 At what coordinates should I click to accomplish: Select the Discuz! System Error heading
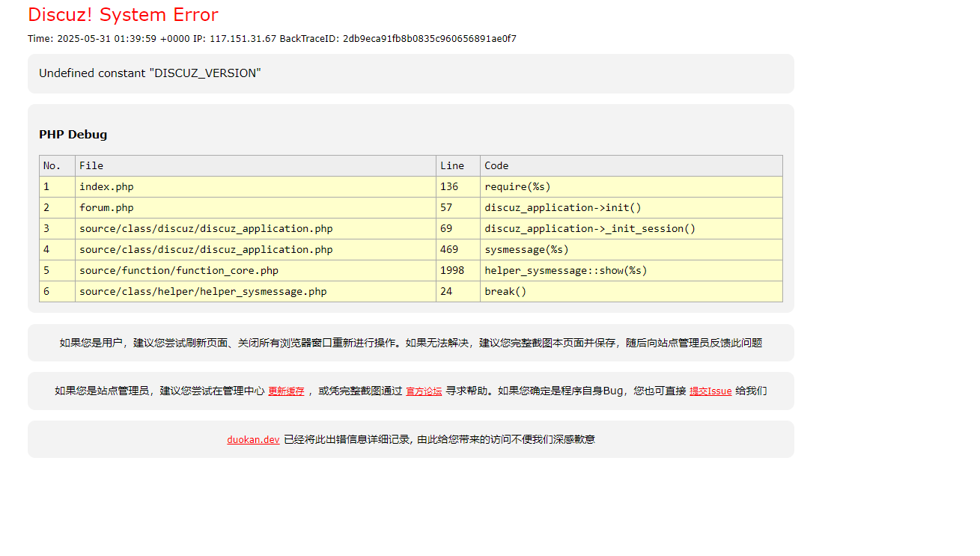123,14
